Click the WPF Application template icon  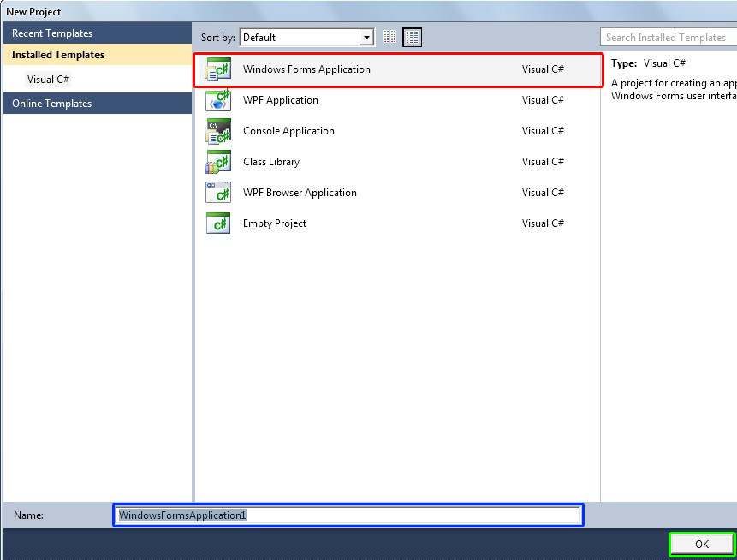[x=218, y=99]
